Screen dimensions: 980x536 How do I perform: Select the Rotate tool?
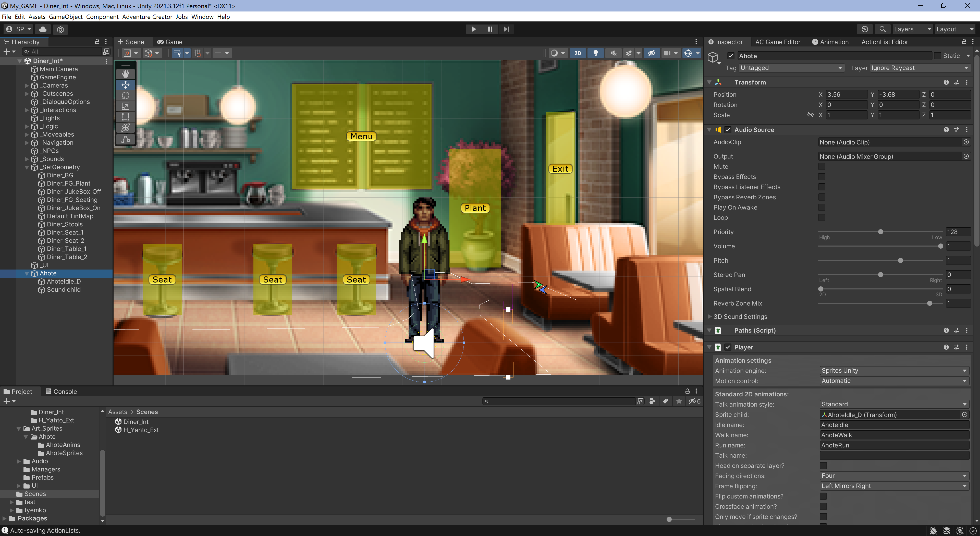point(125,95)
